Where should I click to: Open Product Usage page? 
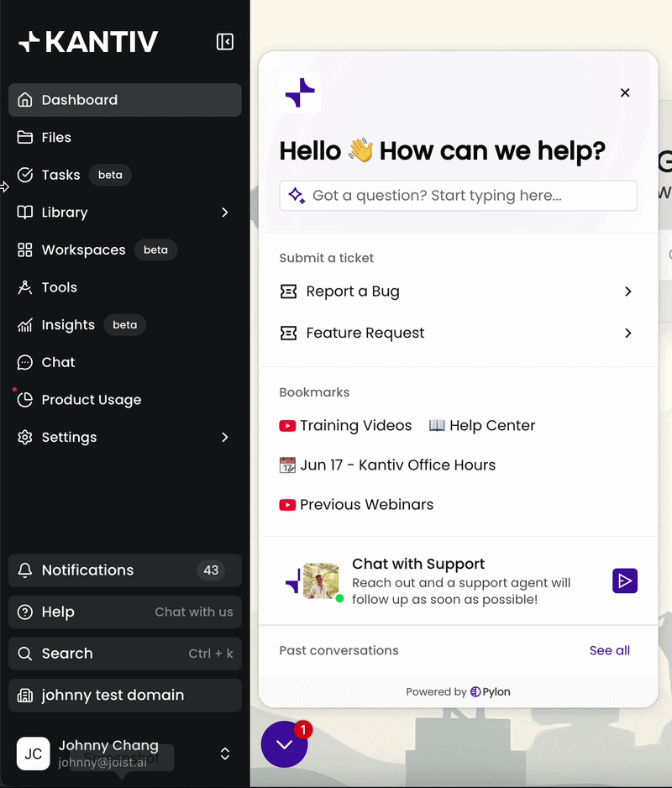pos(124,400)
